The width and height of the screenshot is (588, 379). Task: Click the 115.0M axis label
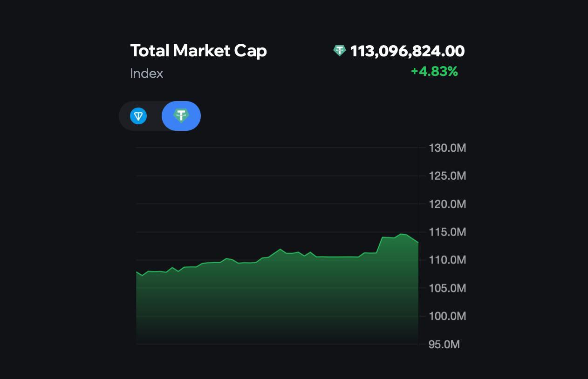[447, 232]
